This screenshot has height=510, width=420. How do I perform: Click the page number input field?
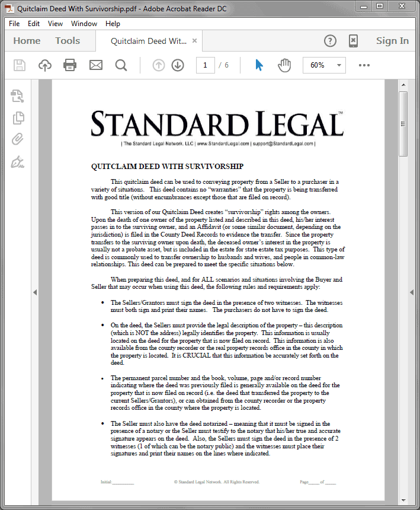(x=206, y=65)
